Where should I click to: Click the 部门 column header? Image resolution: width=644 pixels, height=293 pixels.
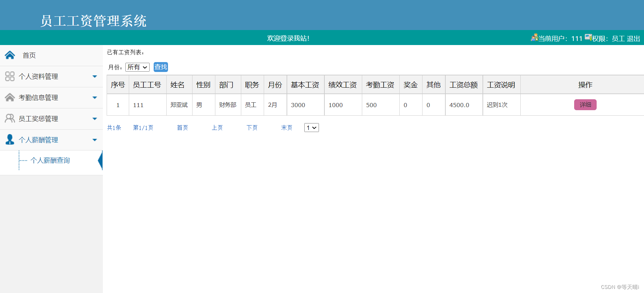228,85
